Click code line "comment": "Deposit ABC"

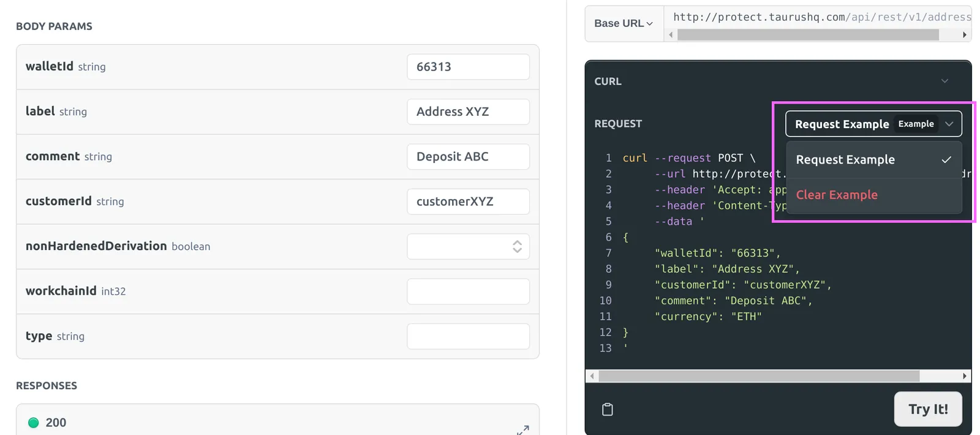pyautogui.click(x=733, y=301)
